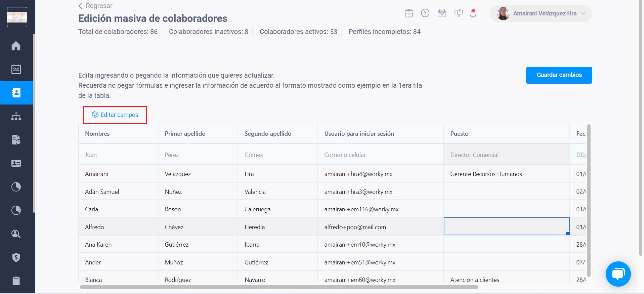644x294 pixels.
Task: Select the cell alfredo+poo@mail.com
Action: coord(381,226)
